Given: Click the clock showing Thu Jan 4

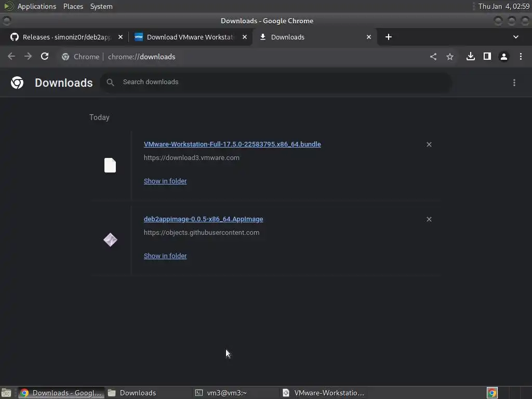Looking at the screenshot, I should tap(503, 6).
